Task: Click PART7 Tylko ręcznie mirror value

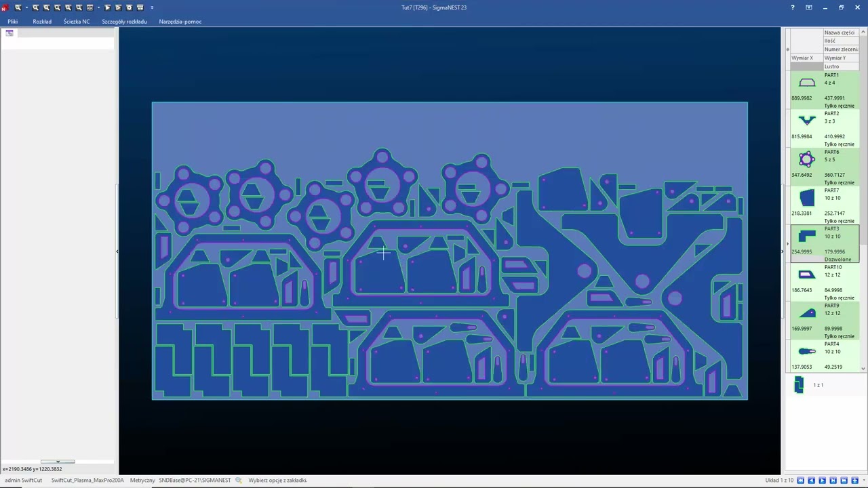Action: pos(840,221)
